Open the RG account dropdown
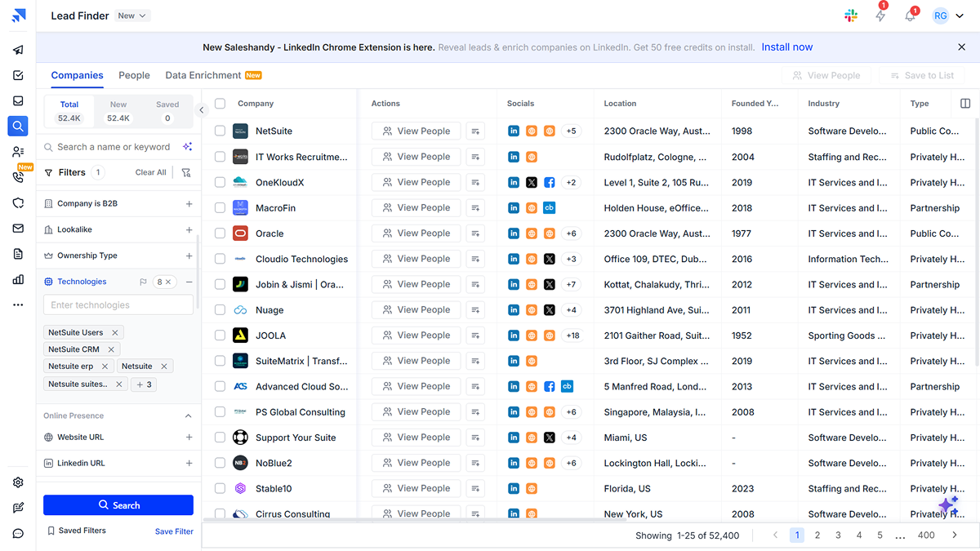 (x=948, y=16)
